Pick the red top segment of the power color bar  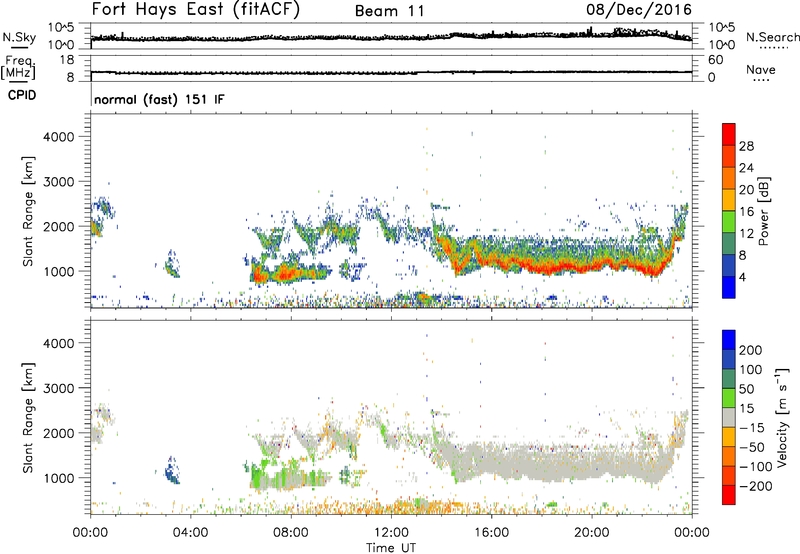click(x=729, y=135)
